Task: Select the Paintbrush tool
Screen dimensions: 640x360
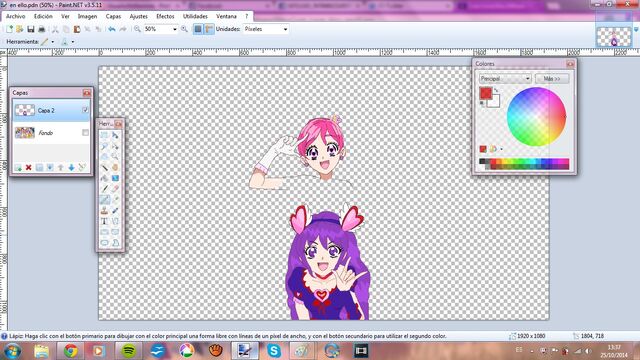Action: pyautogui.click(x=104, y=189)
